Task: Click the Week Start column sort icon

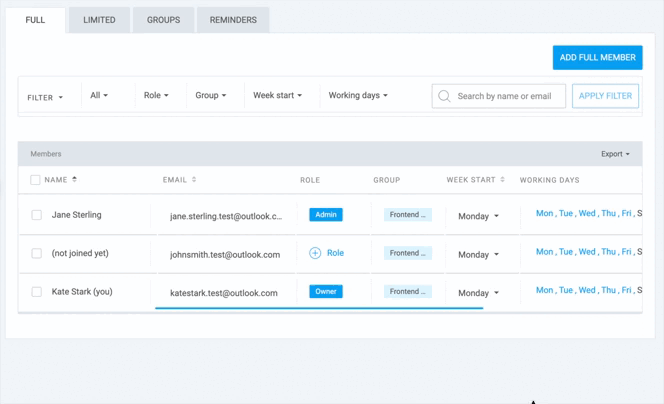Action: pyautogui.click(x=502, y=180)
